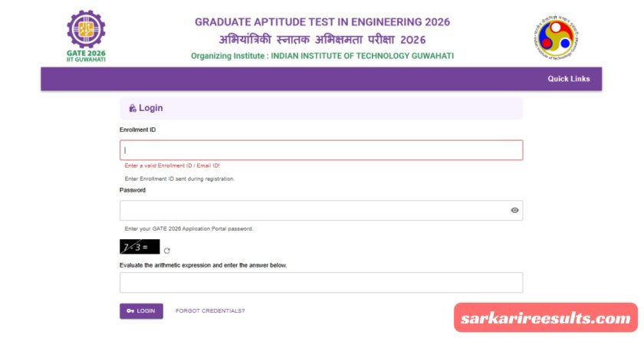
Task: Open the Quick Links menu
Action: (x=568, y=79)
